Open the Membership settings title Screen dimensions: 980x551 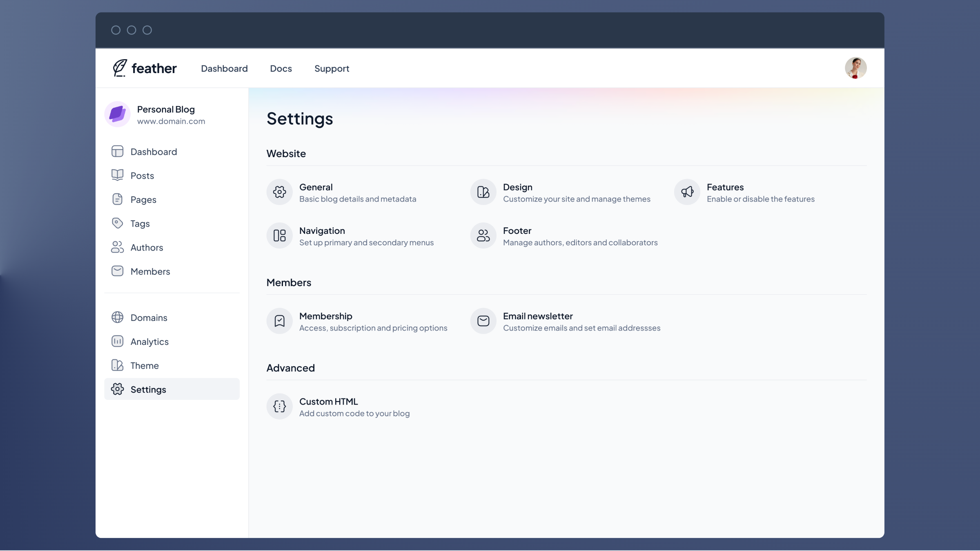325,316
